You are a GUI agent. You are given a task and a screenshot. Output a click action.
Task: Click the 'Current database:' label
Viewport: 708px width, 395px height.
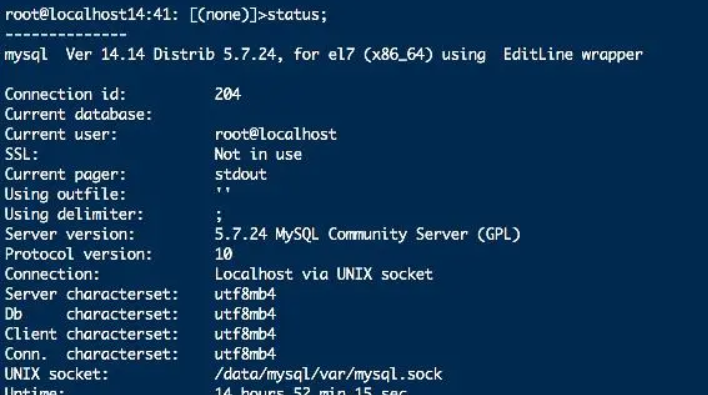78,114
